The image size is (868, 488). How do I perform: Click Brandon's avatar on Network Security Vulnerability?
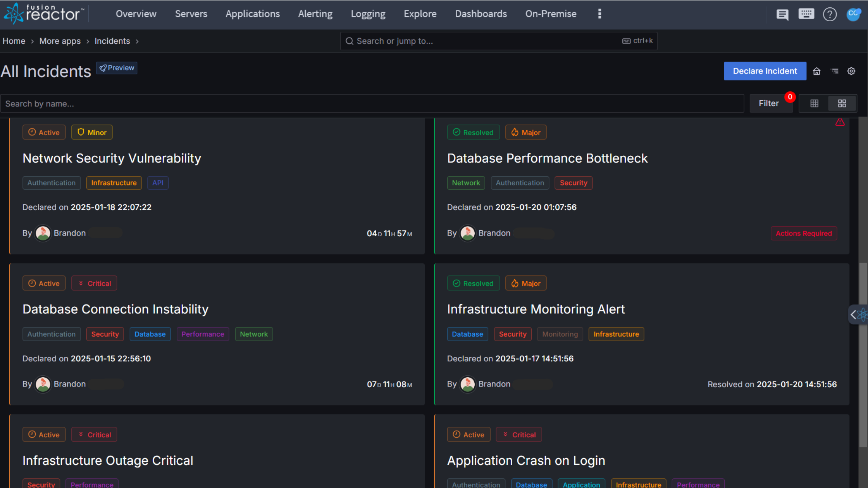point(43,233)
